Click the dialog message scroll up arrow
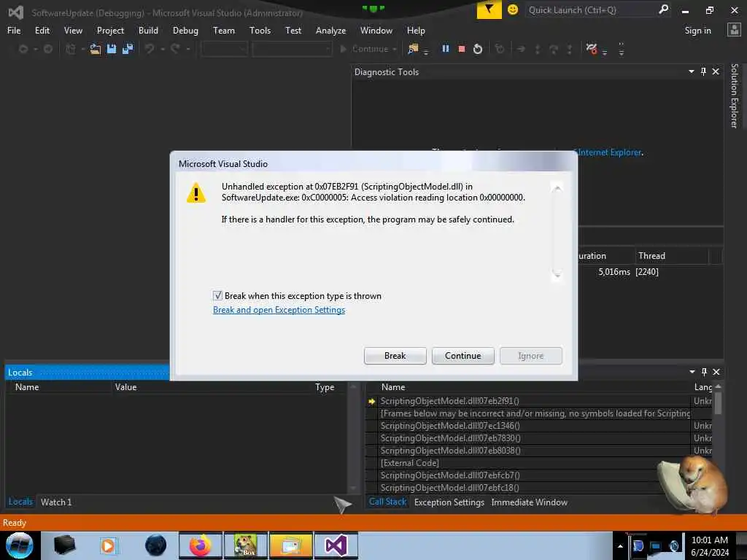Image resolution: width=747 pixels, height=560 pixels. tap(557, 188)
